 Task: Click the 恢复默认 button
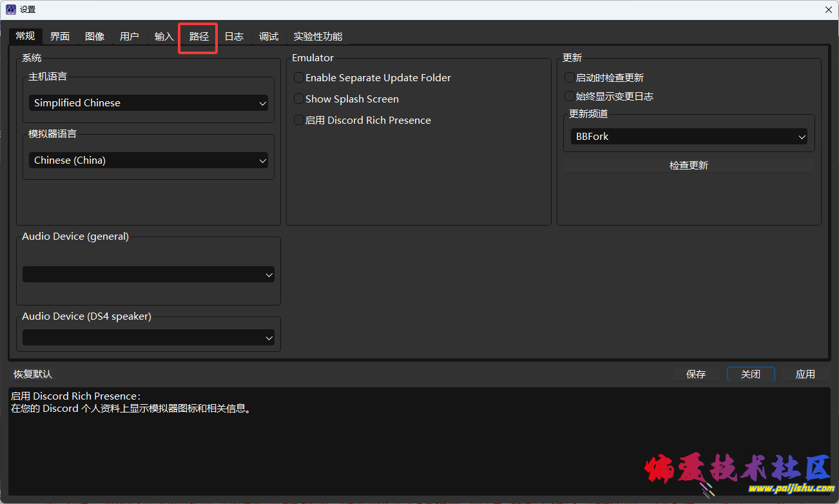coord(33,374)
